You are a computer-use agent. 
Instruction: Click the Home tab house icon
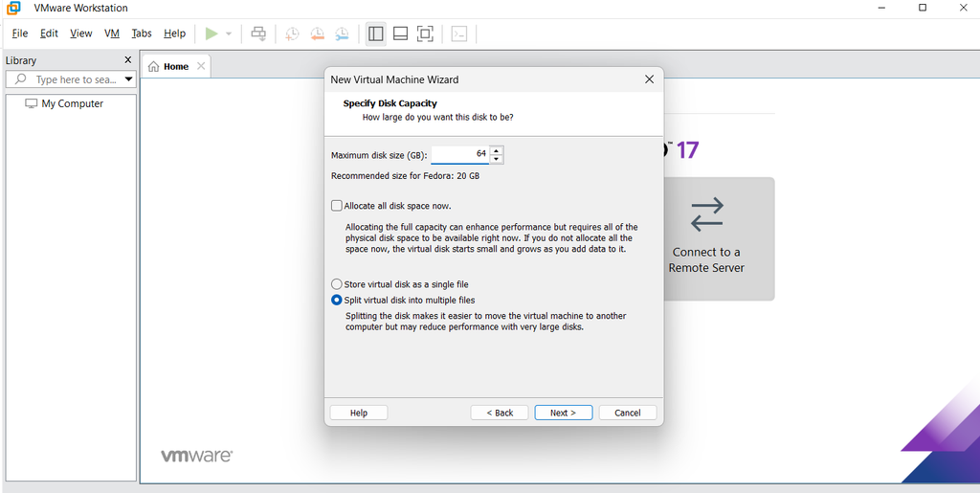click(x=154, y=66)
